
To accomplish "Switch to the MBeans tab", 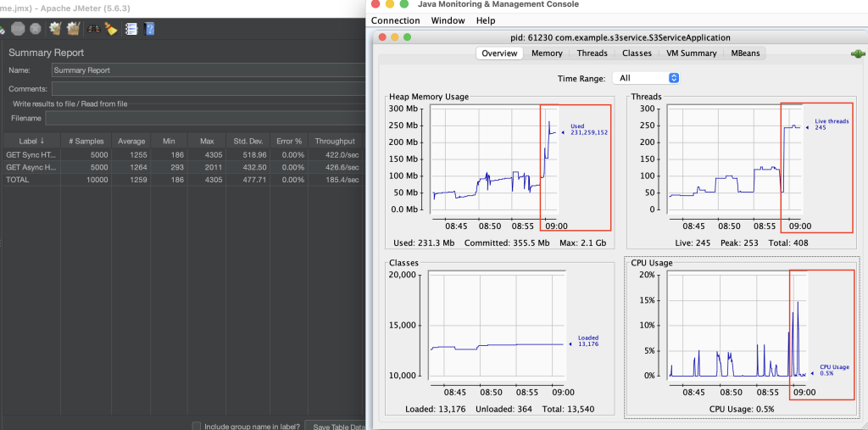I will 745,53.
